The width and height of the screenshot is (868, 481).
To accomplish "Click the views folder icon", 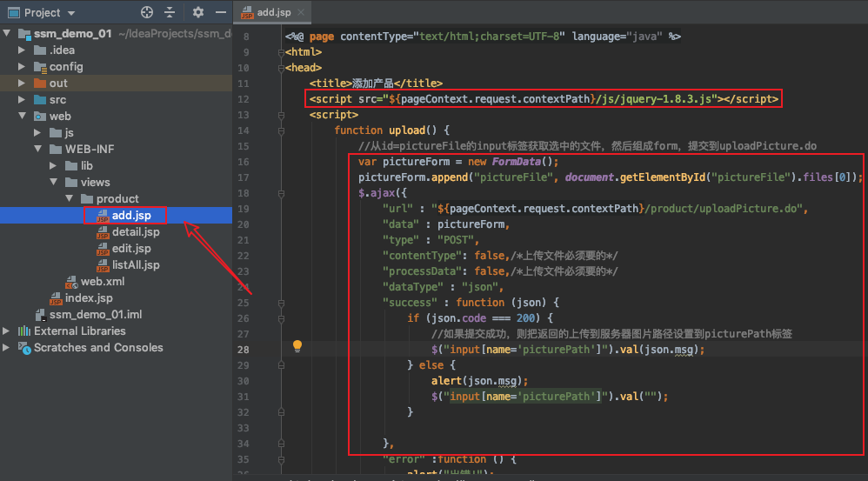I will [71, 182].
